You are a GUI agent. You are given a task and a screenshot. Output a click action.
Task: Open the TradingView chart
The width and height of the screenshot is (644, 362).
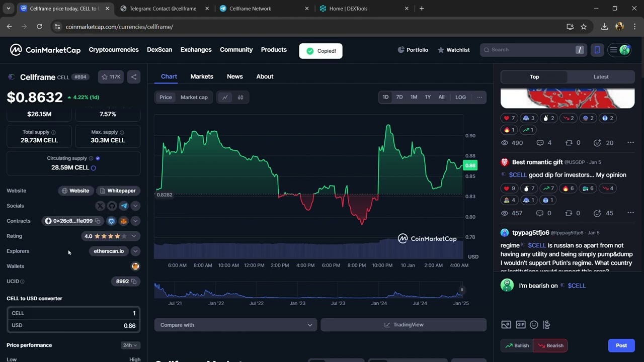(x=404, y=325)
